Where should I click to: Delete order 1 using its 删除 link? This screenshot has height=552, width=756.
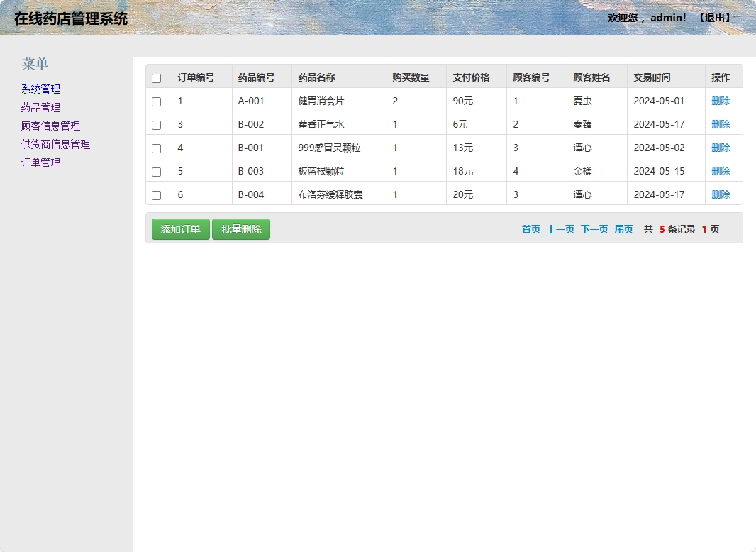point(722,101)
